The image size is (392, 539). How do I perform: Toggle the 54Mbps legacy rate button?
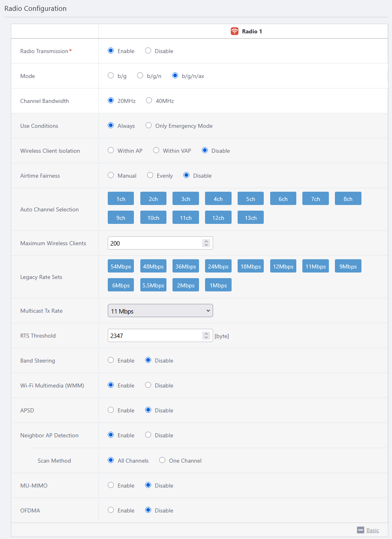click(x=121, y=266)
